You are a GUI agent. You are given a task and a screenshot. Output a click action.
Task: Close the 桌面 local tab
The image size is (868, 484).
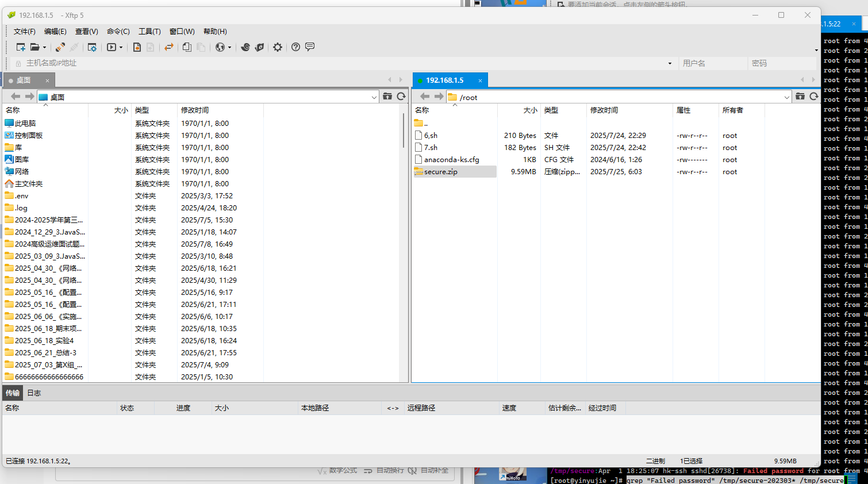(x=47, y=80)
